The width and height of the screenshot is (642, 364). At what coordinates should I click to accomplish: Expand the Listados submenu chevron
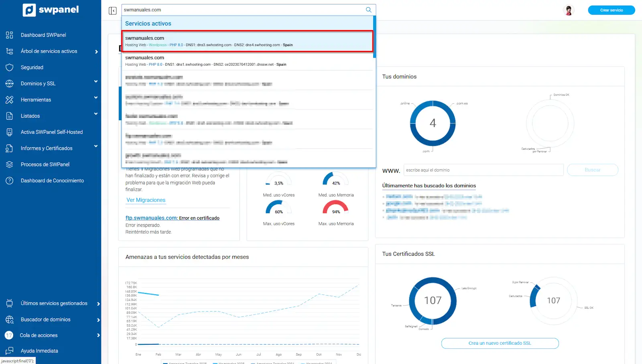[x=95, y=114]
